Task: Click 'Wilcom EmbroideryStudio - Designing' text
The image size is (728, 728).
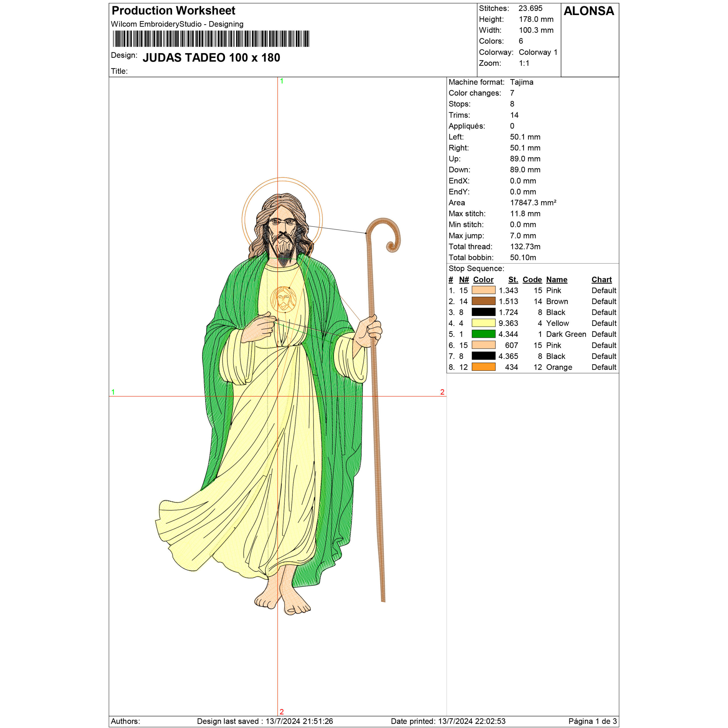Action: [x=177, y=24]
